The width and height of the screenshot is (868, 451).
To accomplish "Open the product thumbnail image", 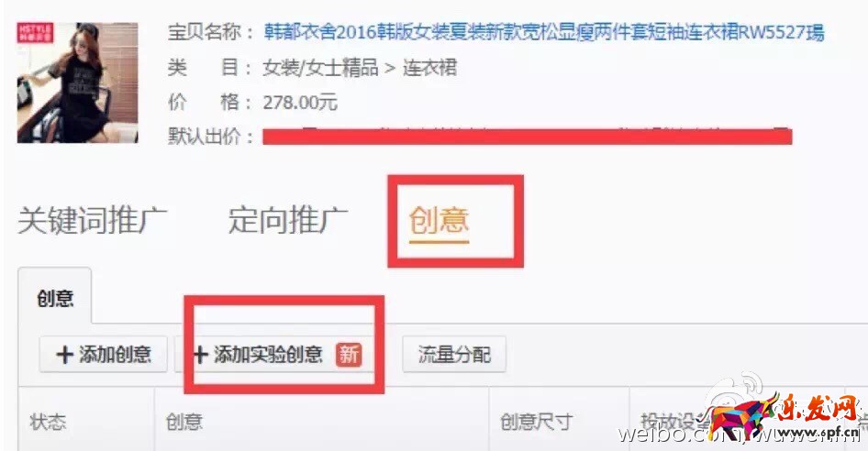I will click(x=77, y=82).
